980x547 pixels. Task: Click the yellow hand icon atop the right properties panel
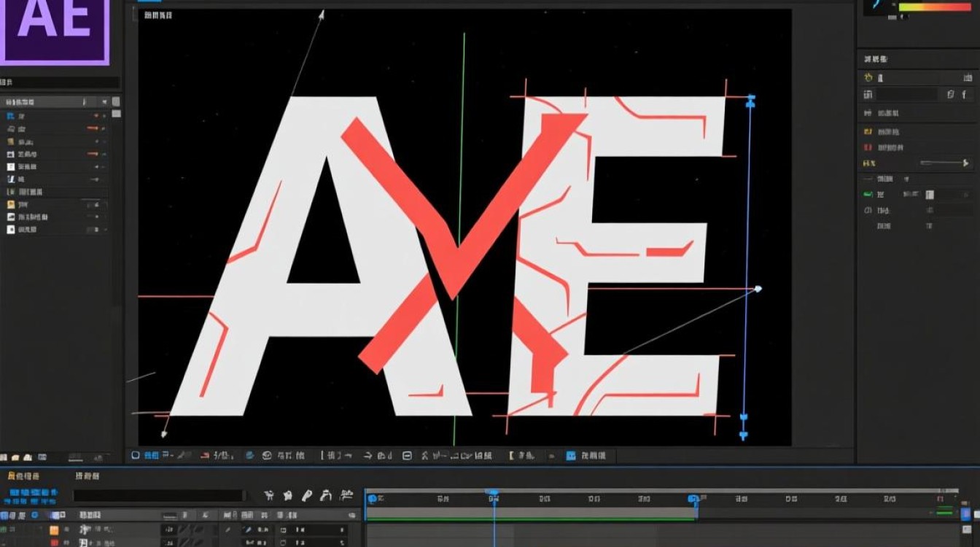click(x=868, y=77)
